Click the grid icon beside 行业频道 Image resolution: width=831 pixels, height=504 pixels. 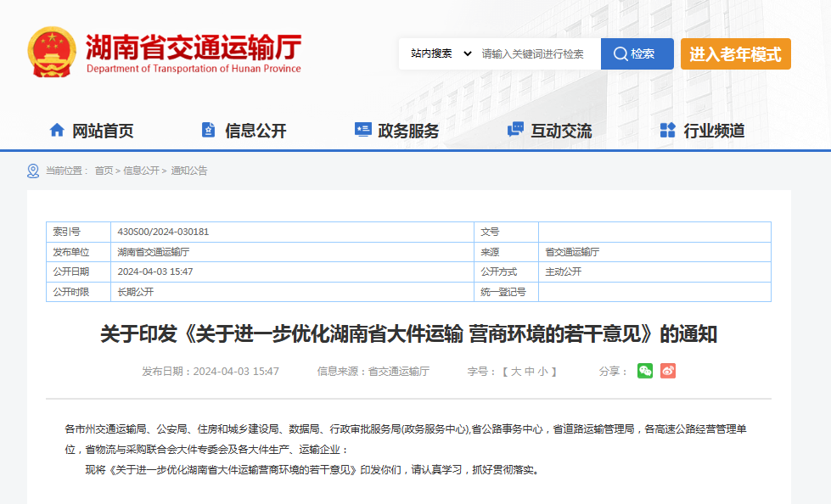tap(668, 130)
